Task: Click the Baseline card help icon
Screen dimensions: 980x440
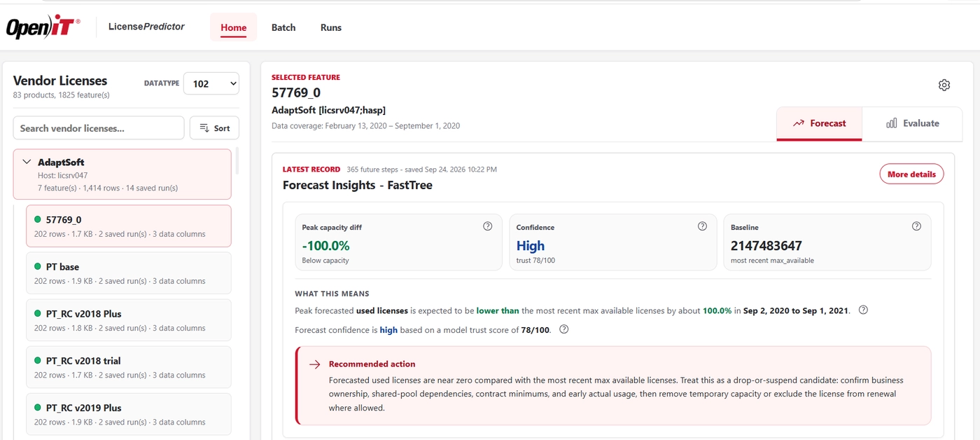Action: point(916,226)
